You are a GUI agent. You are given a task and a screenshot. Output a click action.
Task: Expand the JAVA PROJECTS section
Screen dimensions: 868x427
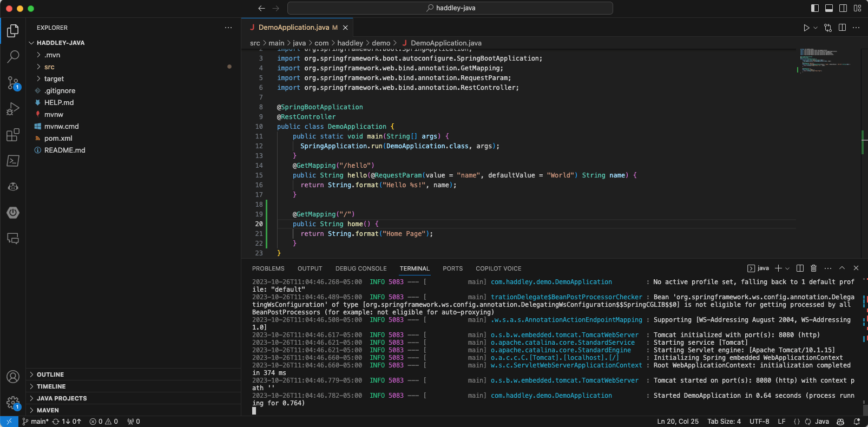coord(62,398)
